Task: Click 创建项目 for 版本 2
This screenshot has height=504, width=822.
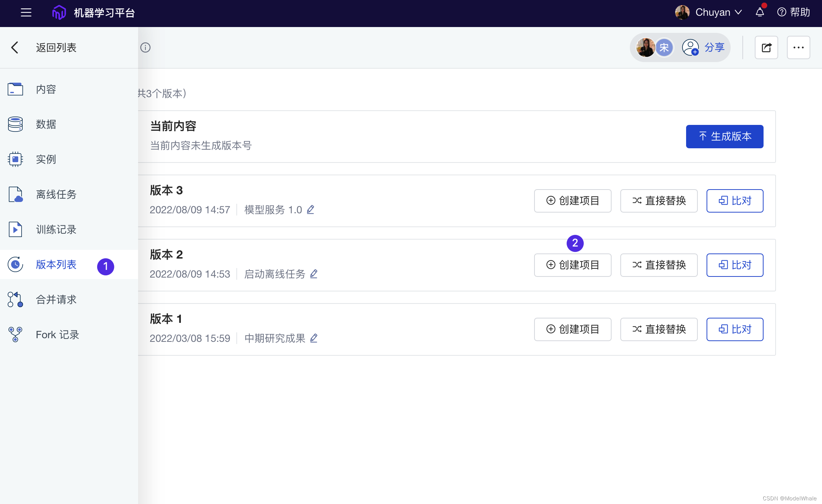Action: point(572,265)
